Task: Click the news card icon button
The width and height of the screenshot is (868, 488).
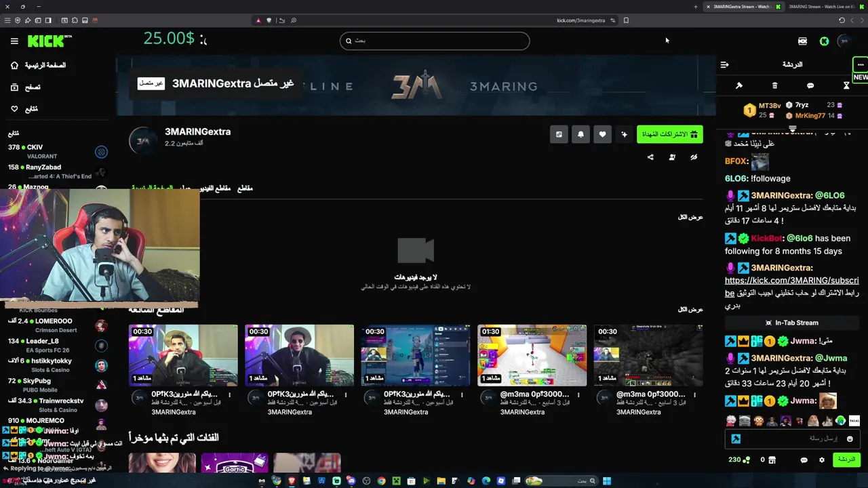Action: pos(559,134)
